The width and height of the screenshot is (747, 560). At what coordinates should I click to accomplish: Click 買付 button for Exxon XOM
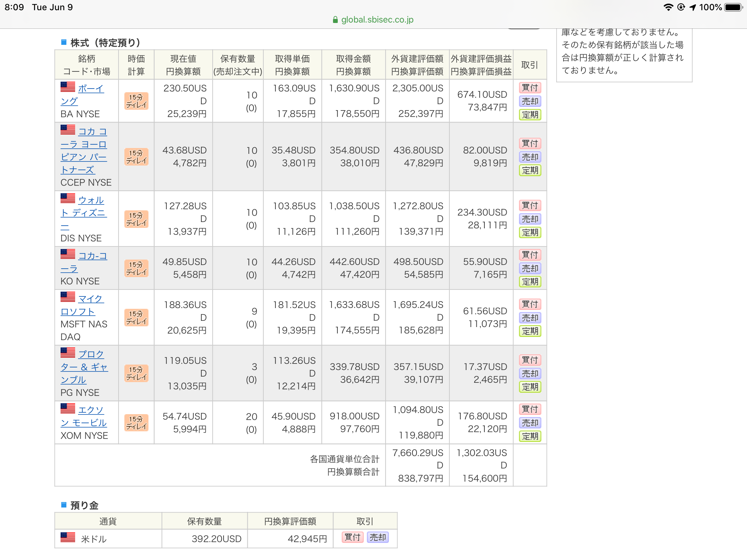point(530,409)
